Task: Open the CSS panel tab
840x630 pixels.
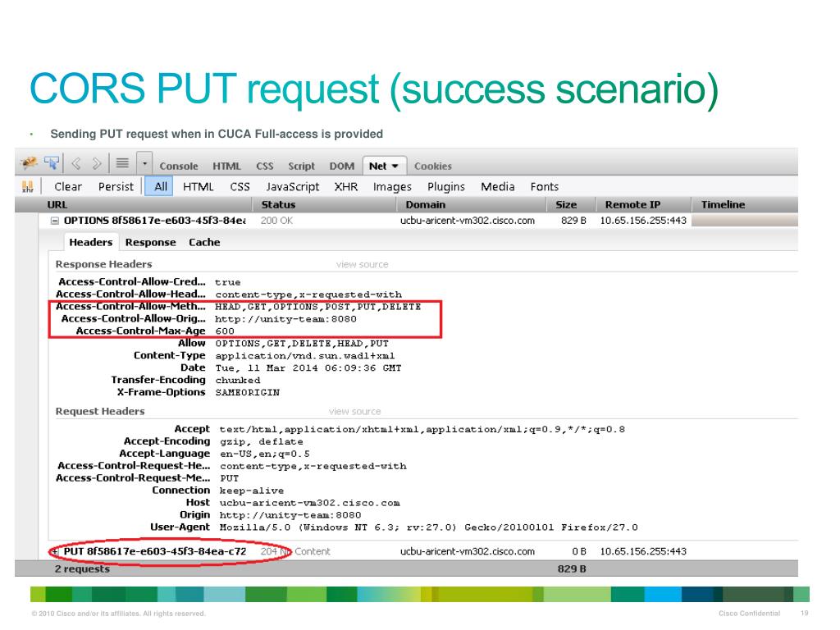Action: click(265, 166)
